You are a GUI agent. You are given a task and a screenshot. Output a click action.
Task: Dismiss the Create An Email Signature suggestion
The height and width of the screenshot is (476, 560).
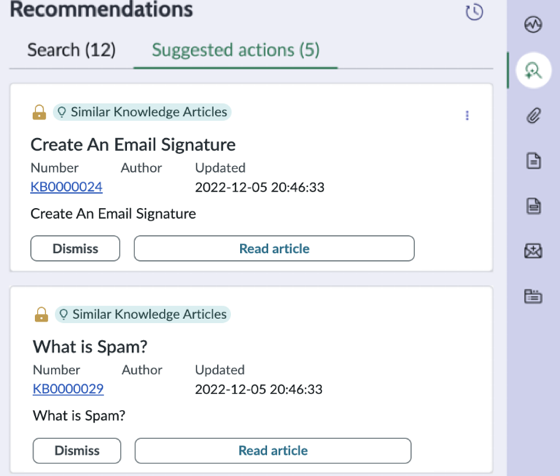click(x=75, y=249)
